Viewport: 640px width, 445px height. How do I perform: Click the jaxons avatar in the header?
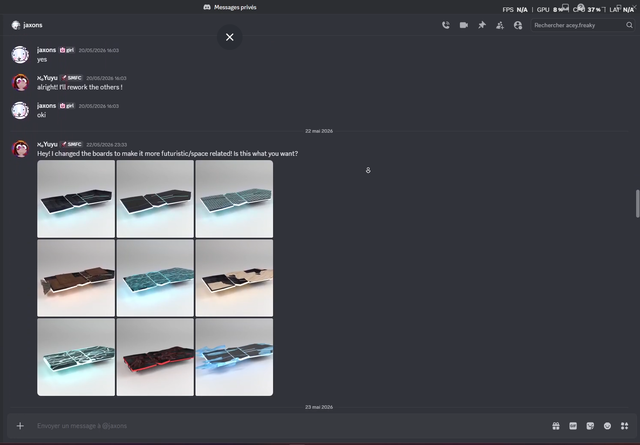16,25
